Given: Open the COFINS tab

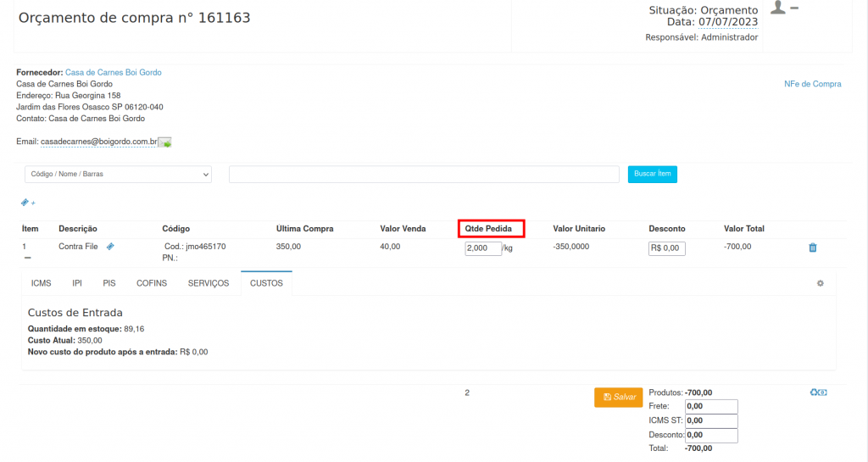Looking at the screenshot, I should pyautogui.click(x=152, y=283).
